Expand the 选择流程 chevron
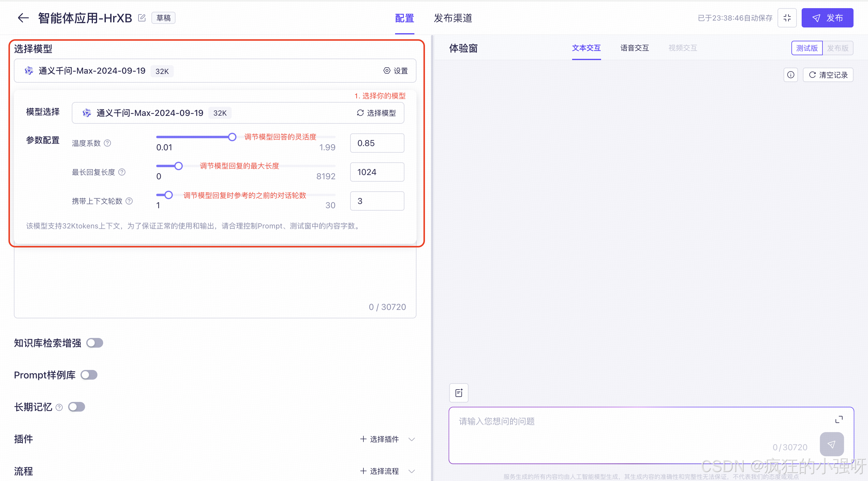Viewport: 868px width, 481px height. pos(411,471)
